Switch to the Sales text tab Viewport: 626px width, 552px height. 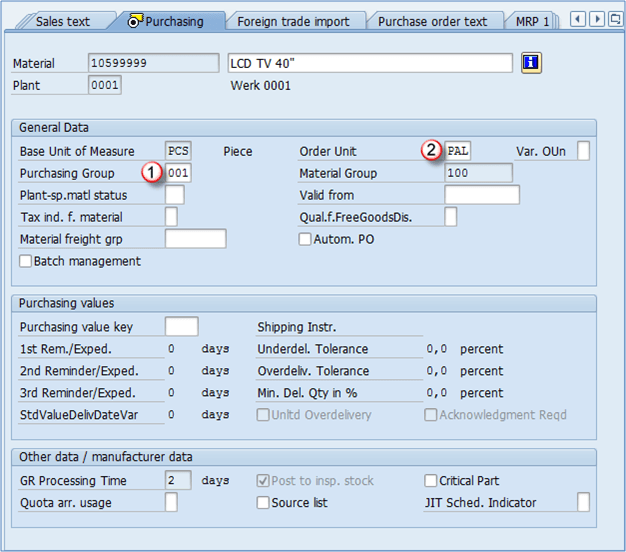pos(62,21)
